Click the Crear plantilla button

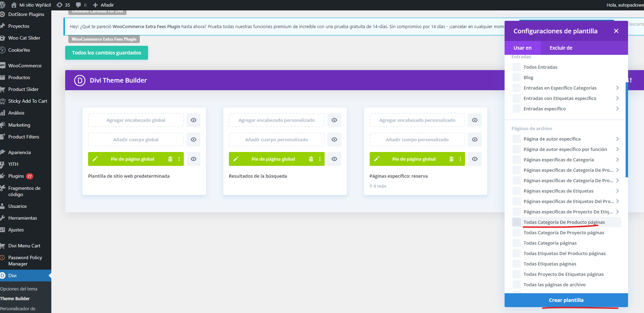566,300
